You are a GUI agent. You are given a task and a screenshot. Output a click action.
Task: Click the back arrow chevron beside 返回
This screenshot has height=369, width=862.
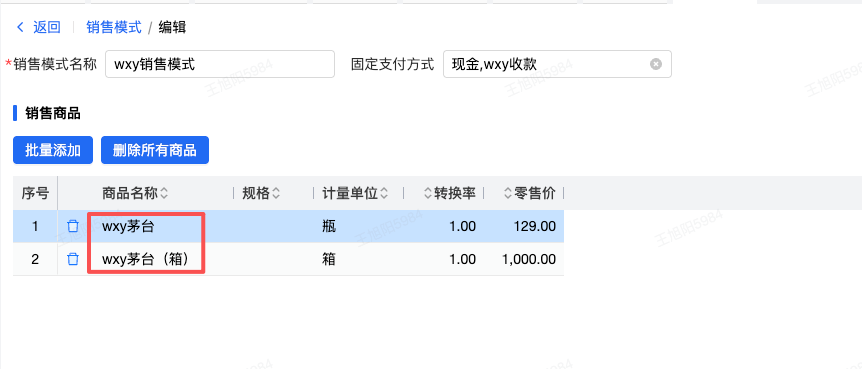click(x=20, y=27)
